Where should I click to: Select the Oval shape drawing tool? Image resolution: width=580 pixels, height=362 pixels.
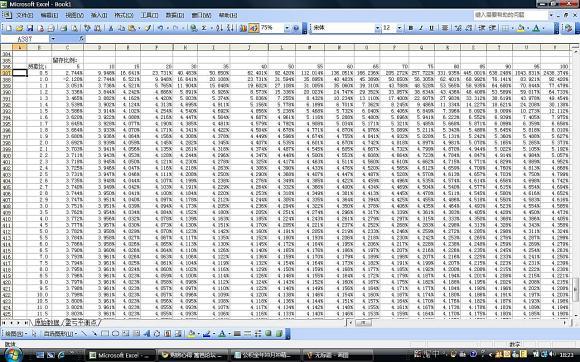click(x=115, y=334)
